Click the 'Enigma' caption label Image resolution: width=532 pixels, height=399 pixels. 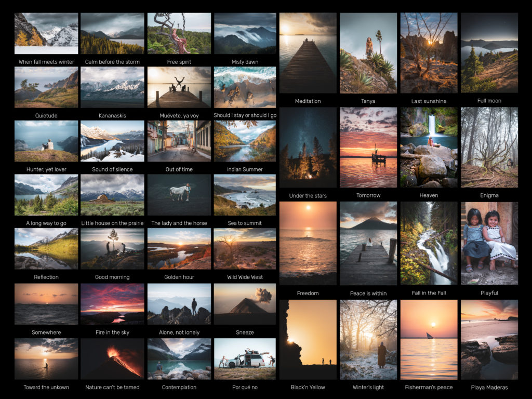489,195
